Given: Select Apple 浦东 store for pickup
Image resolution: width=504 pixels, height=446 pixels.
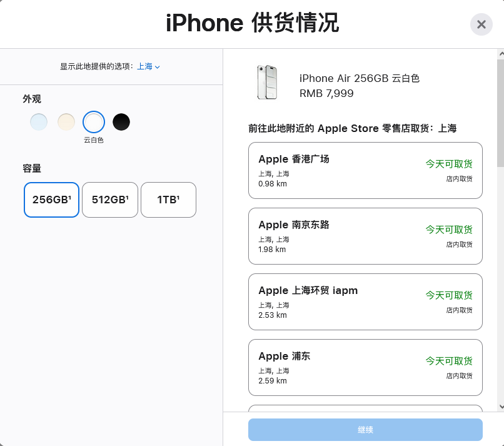Looking at the screenshot, I should [x=365, y=368].
